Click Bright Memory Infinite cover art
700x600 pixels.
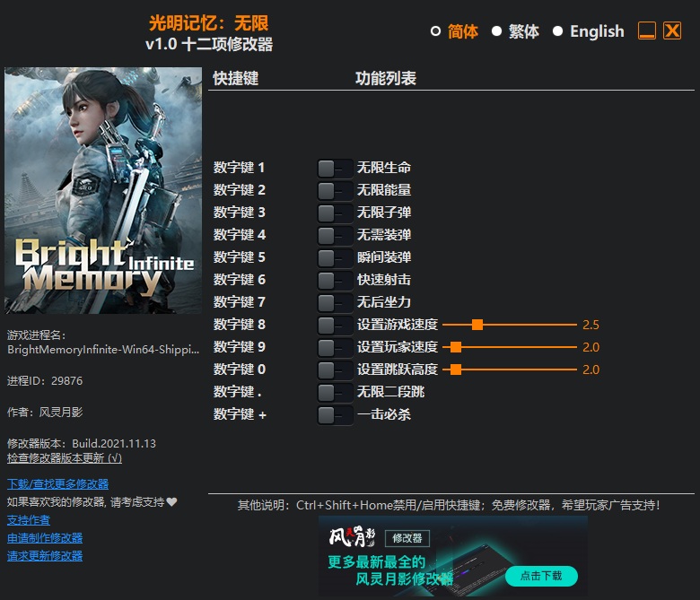[x=103, y=190]
